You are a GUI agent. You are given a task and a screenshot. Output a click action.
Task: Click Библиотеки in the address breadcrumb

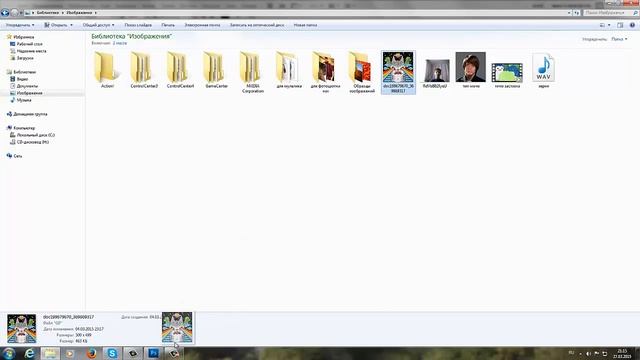(x=48, y=13)
